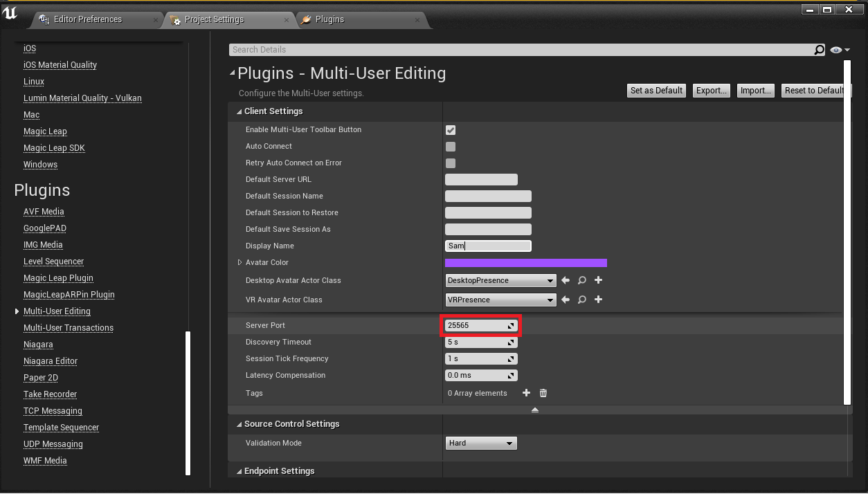Open the Windows platform settings

(40, 165)
